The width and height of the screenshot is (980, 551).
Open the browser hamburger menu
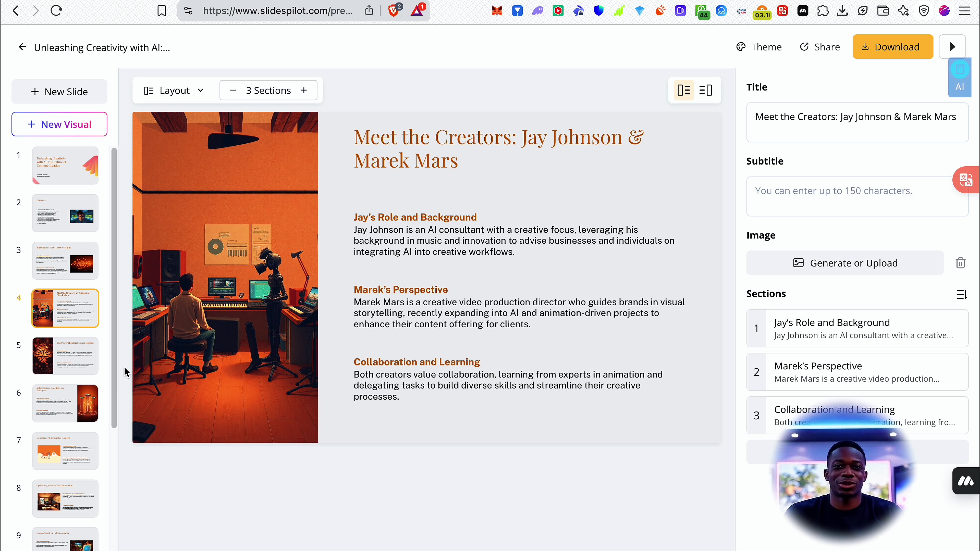[x=965, y=11]
